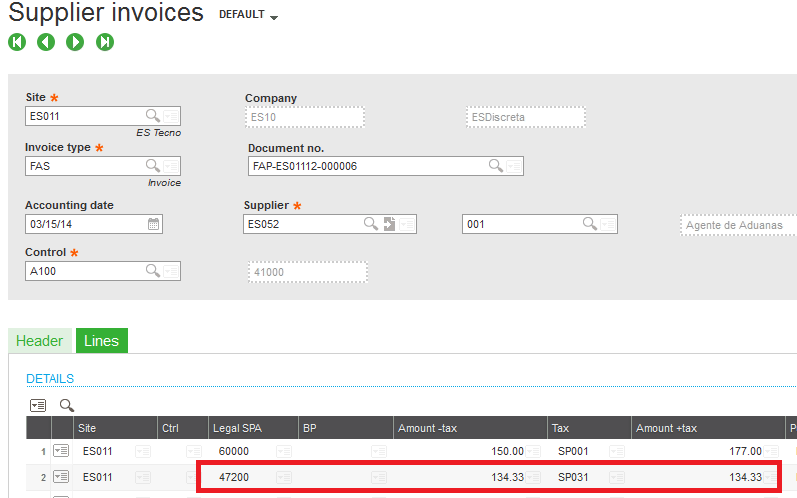The height and width of the screenshot is (498, 797).
Task: Open the grid options card icon
Action: pos(38,405)
